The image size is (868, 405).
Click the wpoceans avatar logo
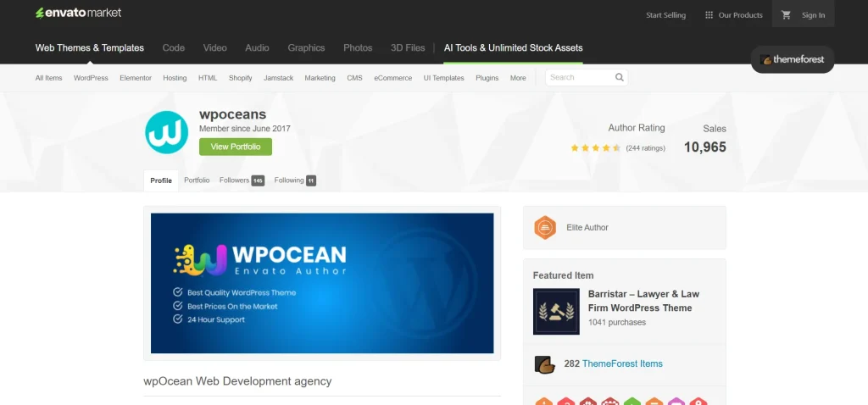click(166, 132)
